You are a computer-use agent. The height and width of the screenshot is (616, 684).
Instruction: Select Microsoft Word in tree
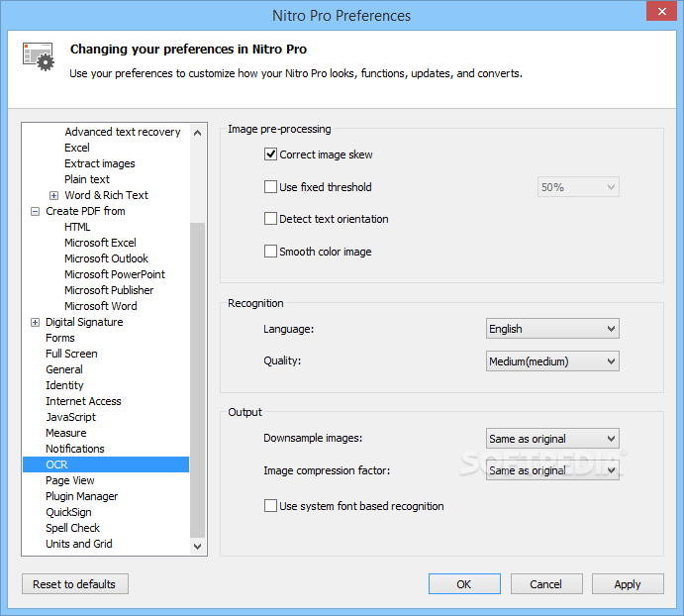(100, 306)
